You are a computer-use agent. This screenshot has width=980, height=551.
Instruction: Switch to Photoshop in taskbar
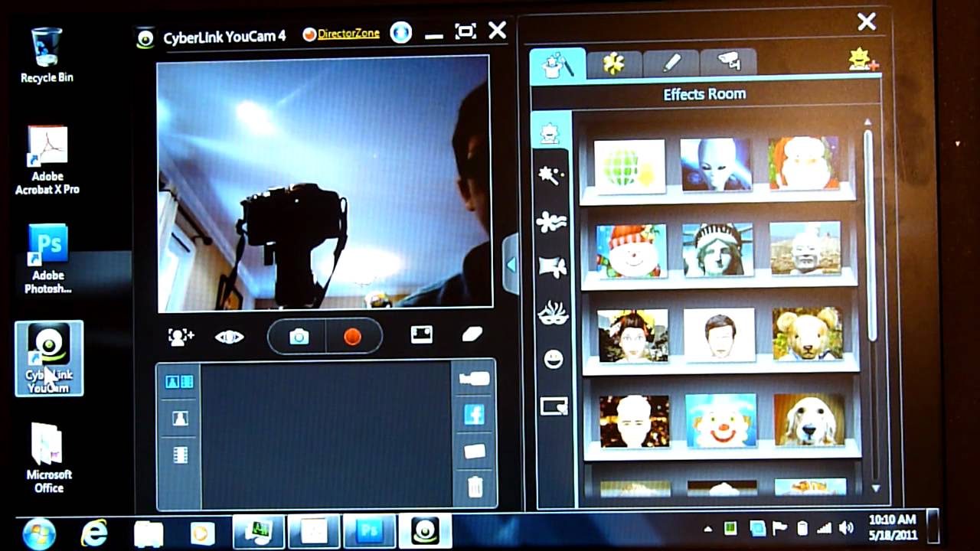click(370, 531)
